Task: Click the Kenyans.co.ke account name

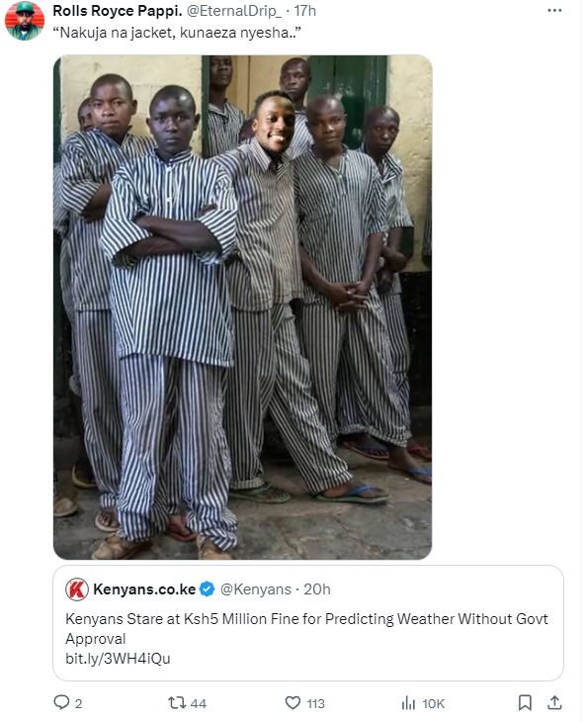Action: point(144,589)
